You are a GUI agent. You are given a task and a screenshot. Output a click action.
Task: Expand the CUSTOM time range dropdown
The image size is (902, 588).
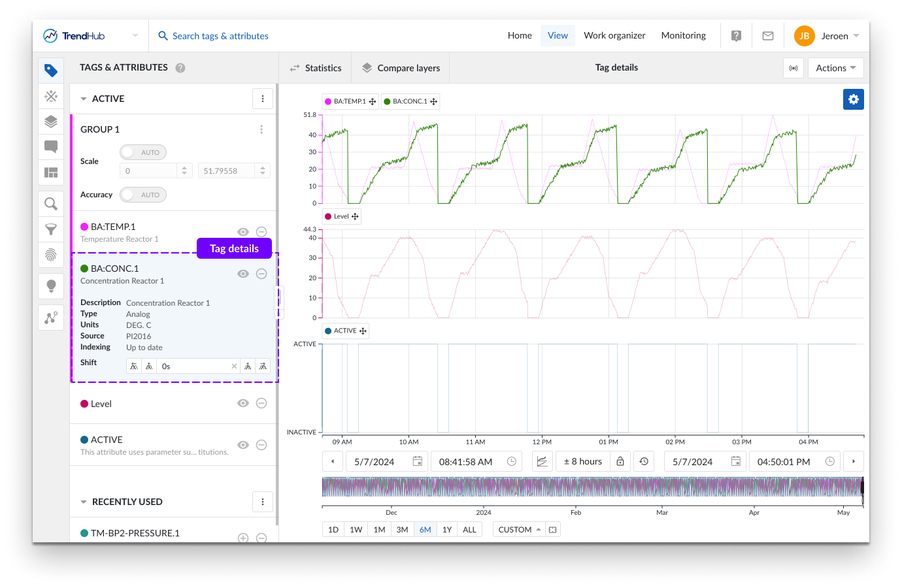click(520, 530)
